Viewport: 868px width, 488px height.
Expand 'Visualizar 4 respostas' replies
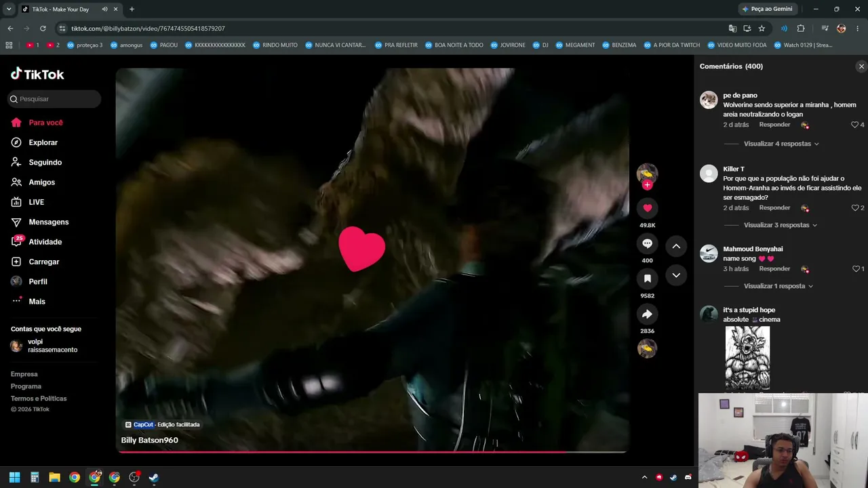pyautogui.click(x=781, y=144)
